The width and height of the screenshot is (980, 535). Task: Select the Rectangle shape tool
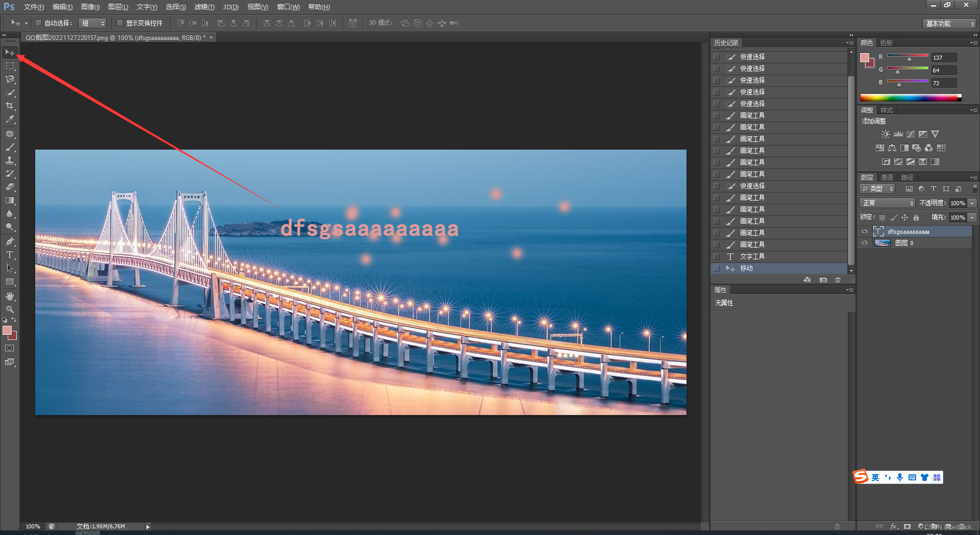(10, 281)
